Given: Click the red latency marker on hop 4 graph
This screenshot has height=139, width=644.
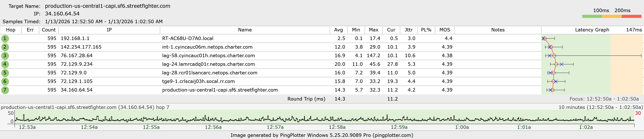Looking at the screenshot, I should coord(556,64).
